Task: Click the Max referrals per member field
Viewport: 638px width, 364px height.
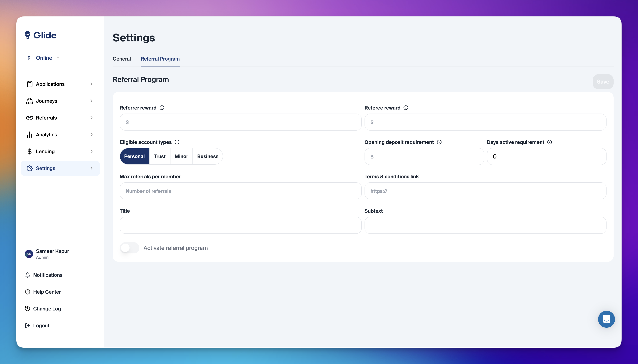Action: (240, 191)
